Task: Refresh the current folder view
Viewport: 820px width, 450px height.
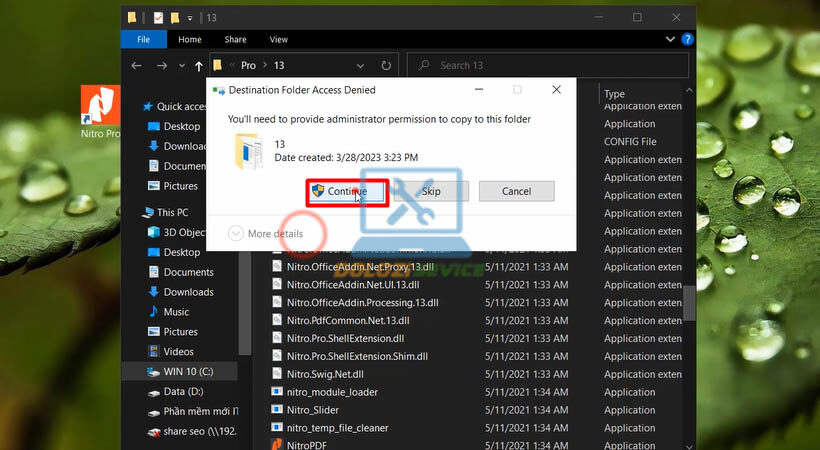Action: [x=386, y=66]
